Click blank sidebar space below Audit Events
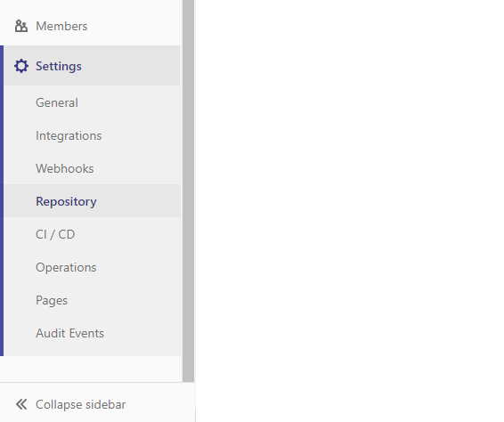 pyautogui.click(x=93, y=369)
